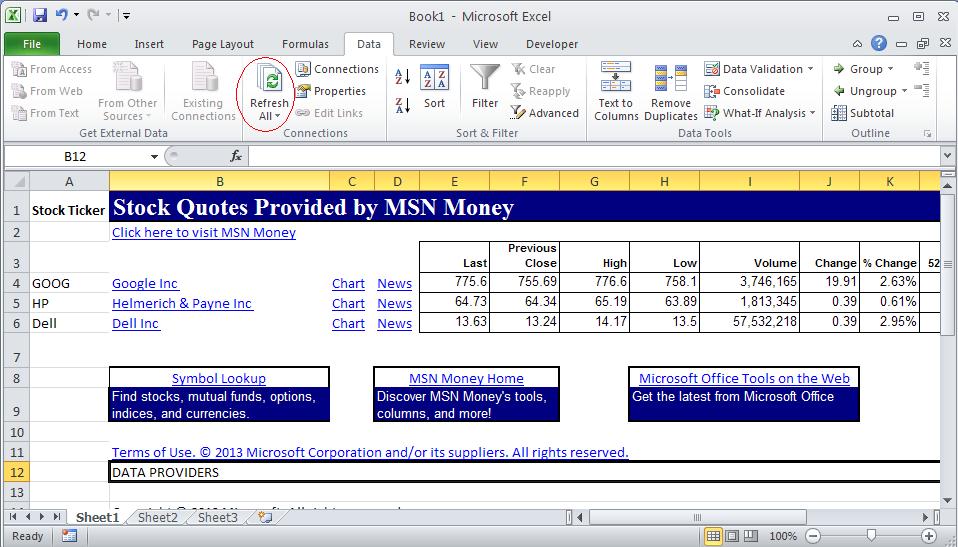Open Helmerich & Payne Inc link
Screen dimensions: 958x547
click(182, 304)
